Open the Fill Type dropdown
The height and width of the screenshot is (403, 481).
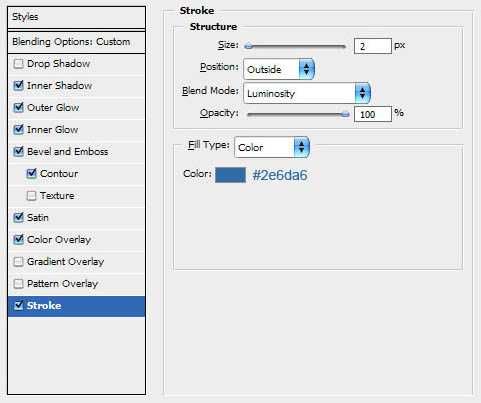(x=272, y=147)
